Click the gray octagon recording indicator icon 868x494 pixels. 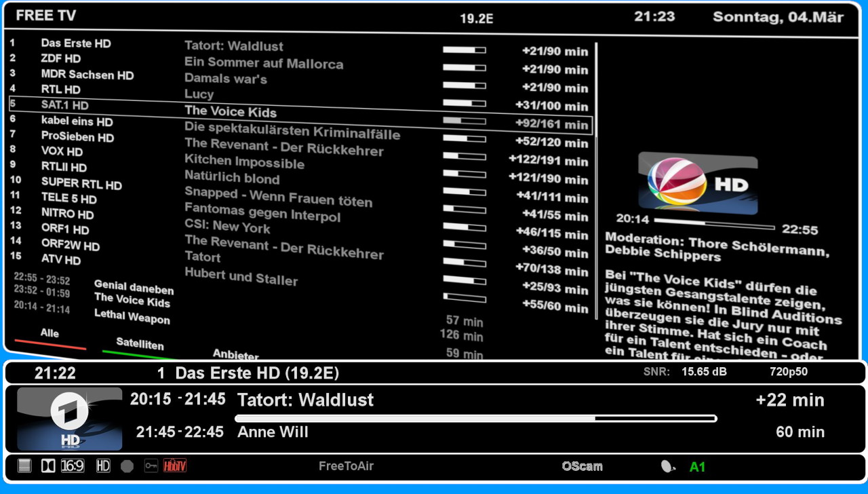pos(127,466)
